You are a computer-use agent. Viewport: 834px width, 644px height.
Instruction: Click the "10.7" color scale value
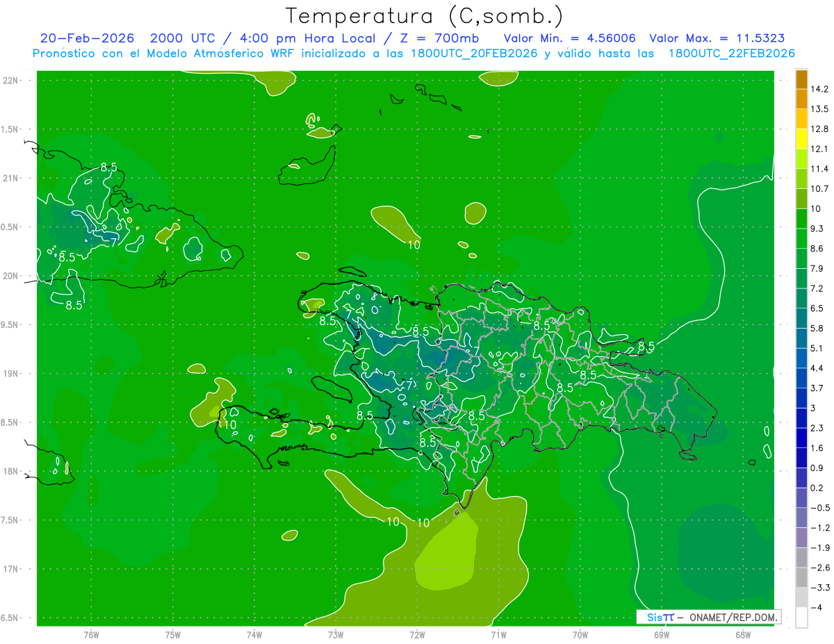(821, 189)
